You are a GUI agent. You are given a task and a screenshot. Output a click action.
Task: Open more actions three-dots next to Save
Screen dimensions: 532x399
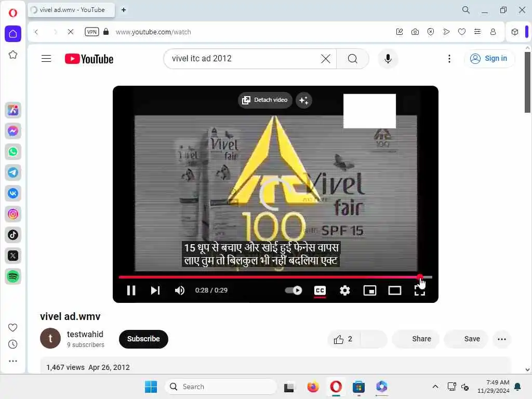tap(502, 339)
